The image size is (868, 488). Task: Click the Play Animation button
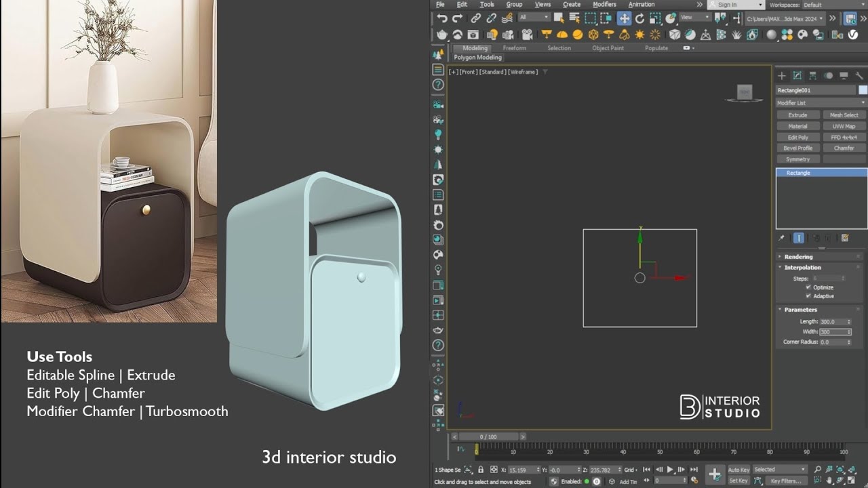[670, 469]
